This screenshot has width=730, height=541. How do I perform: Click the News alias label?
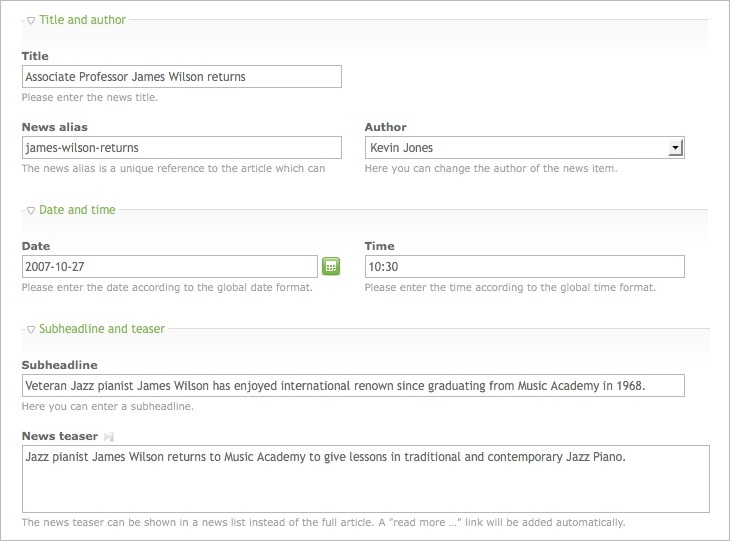click(x=54, y=127)
